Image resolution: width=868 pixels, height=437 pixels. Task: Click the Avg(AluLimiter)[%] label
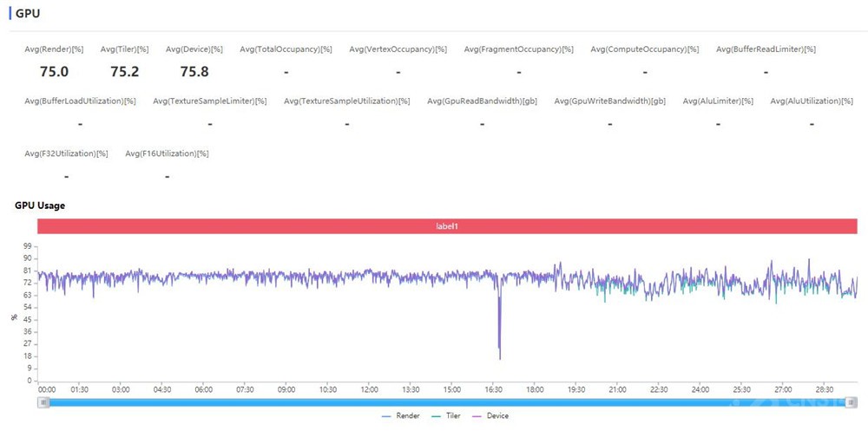pyautogui.click(x=718, y=101)
